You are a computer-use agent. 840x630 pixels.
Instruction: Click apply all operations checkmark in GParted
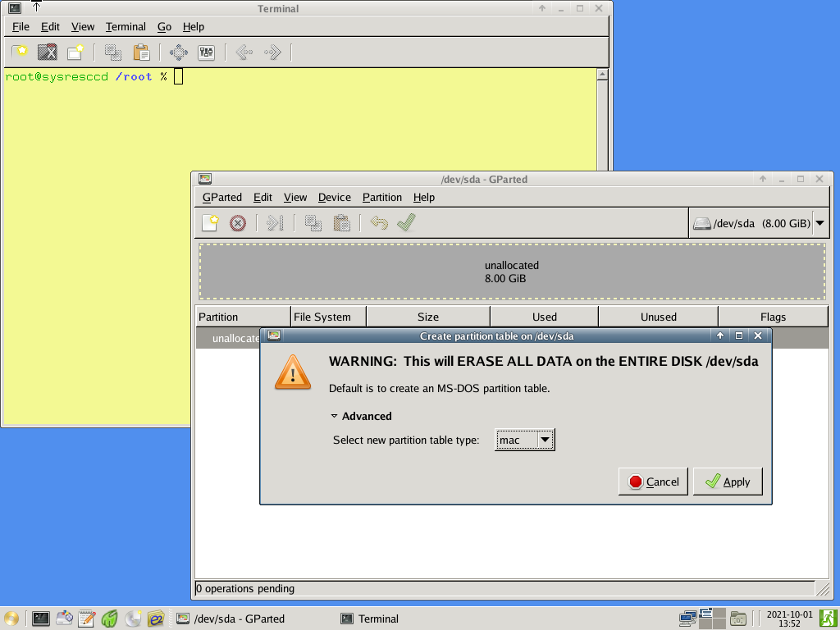(407, 221)
